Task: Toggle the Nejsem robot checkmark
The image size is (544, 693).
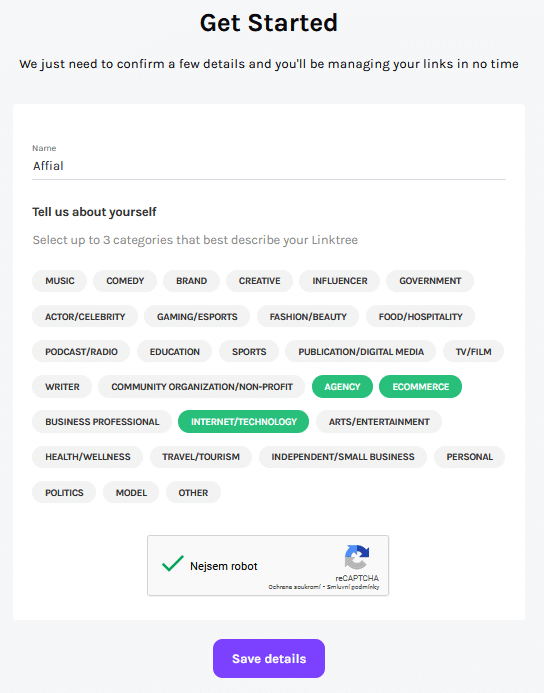Action: (x=172, y=564)
